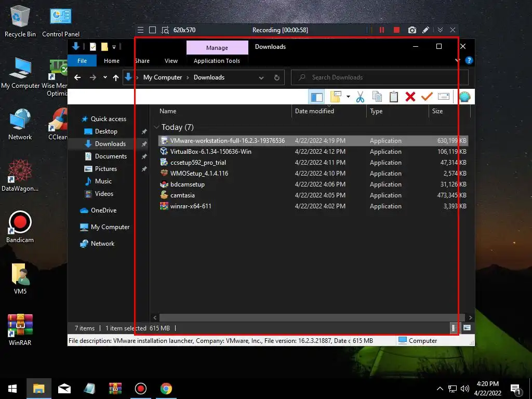Image resolution: width=532 pixels, height=399 pixels.
Task: Open Explorer Help question mark icon
Action: tap(469, 60)
